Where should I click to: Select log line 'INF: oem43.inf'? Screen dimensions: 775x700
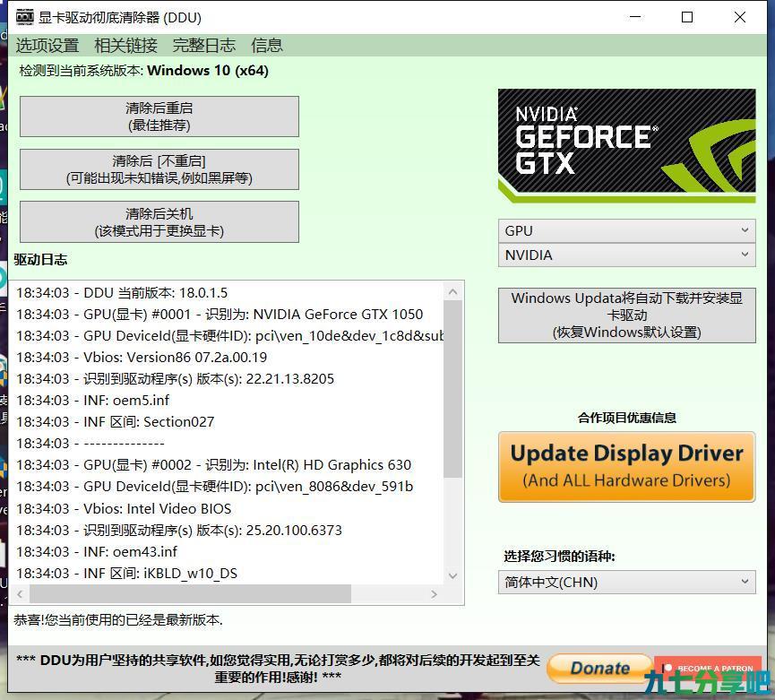97,552
